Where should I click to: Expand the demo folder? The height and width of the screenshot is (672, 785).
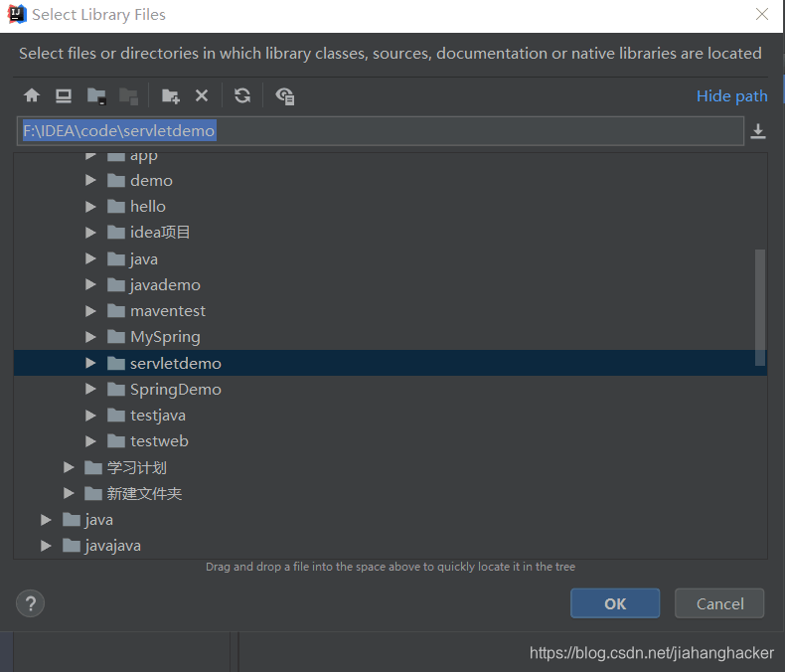point(90,180)
